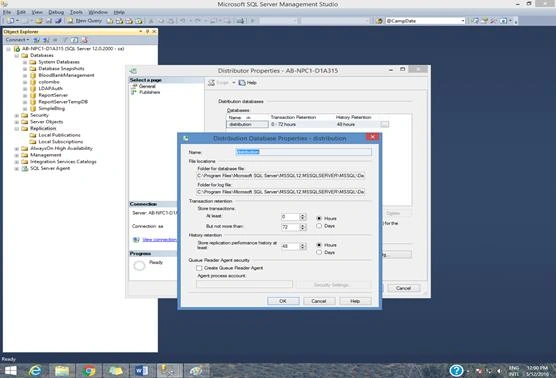Select Days for history retention
This screenshot has height=378, width=556.
point(319,252)
